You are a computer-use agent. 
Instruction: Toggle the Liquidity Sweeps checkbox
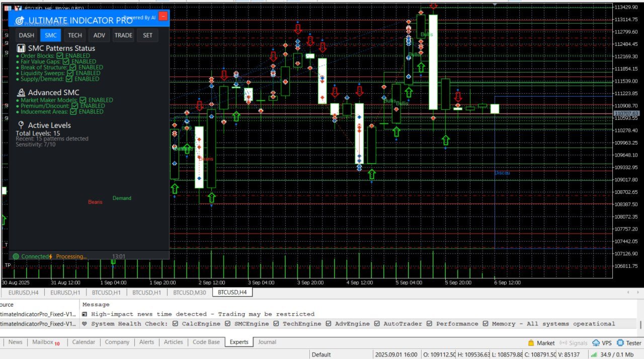click(x=70, y=73)
